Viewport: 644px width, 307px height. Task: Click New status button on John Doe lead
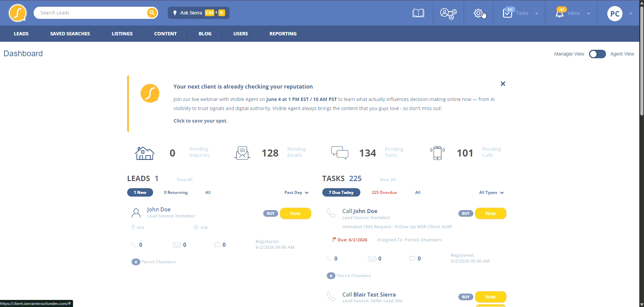pos(295,213)
